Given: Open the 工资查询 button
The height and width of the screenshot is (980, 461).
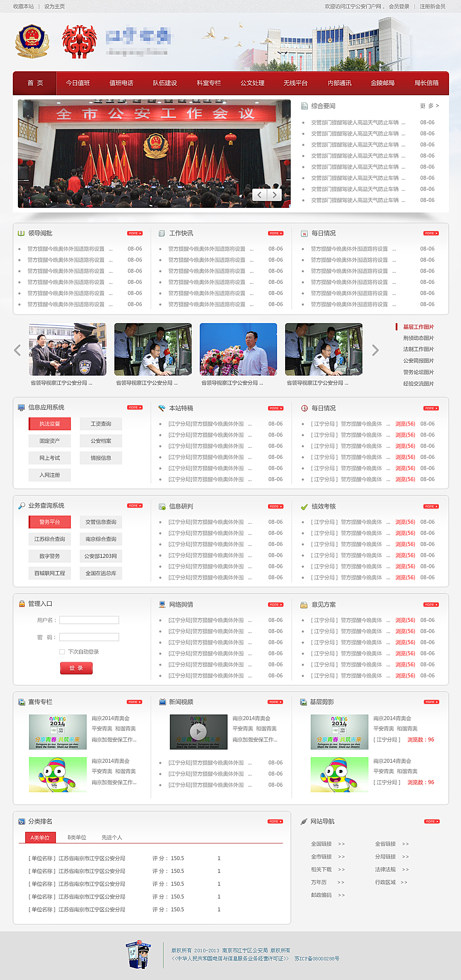Looking at the screenshot, I should (101, 424).
